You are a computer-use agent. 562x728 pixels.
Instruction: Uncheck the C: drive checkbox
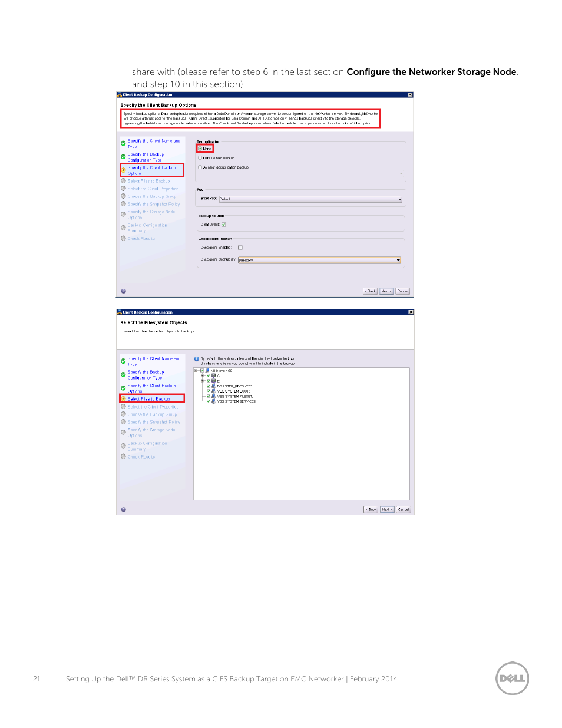[209, 375]
